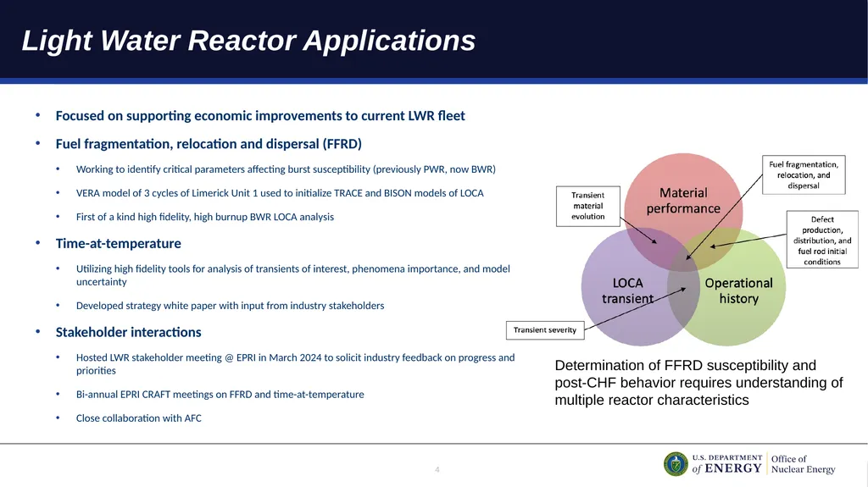
Task: Click 'Developed strategy white paper' bullet
Action: coord(230,306)
